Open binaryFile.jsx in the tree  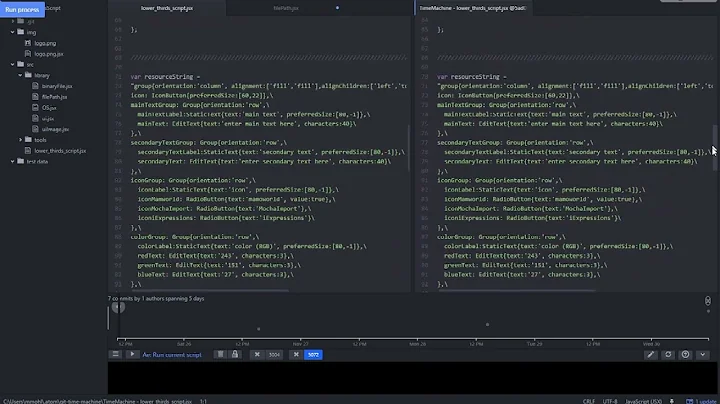click(57, 86)
